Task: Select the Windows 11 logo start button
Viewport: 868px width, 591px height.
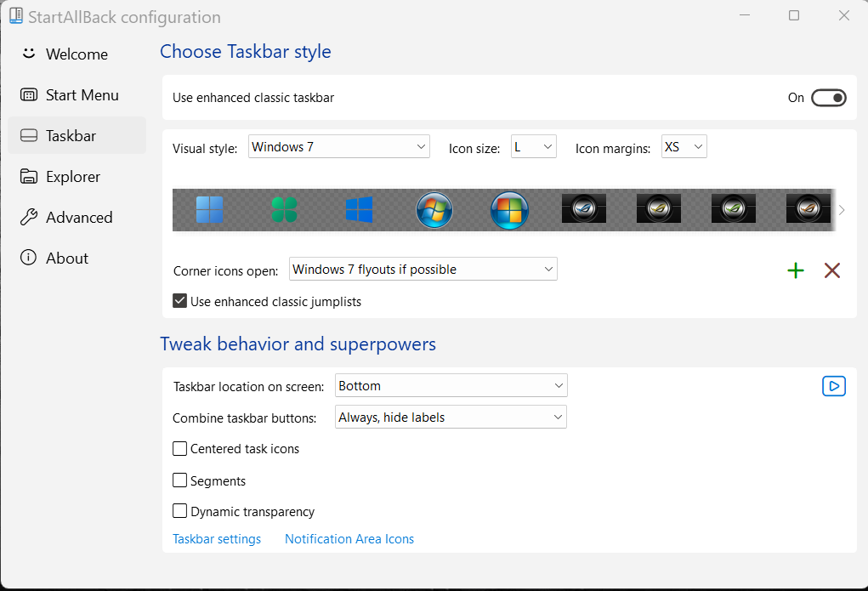Action: [x=209, y=209]
